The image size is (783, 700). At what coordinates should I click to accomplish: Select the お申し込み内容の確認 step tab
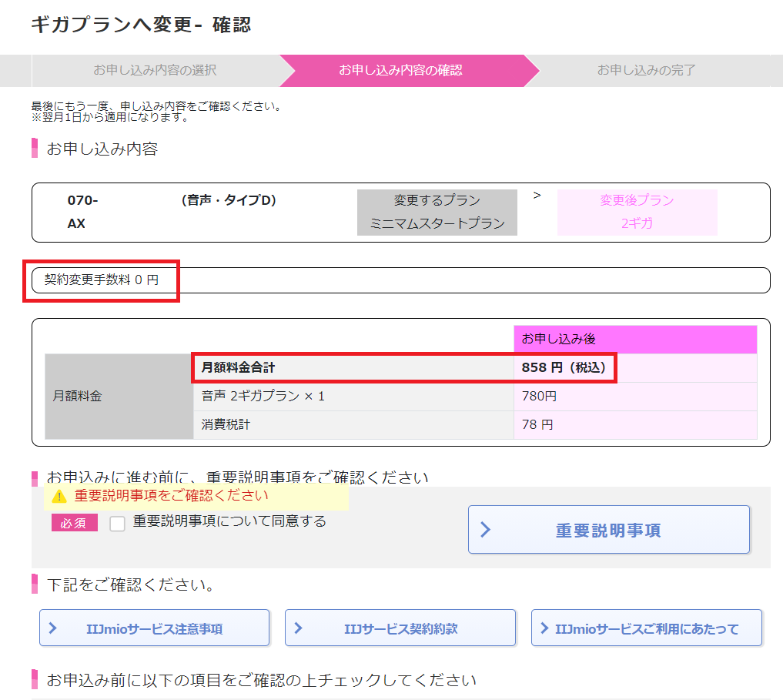400,71
